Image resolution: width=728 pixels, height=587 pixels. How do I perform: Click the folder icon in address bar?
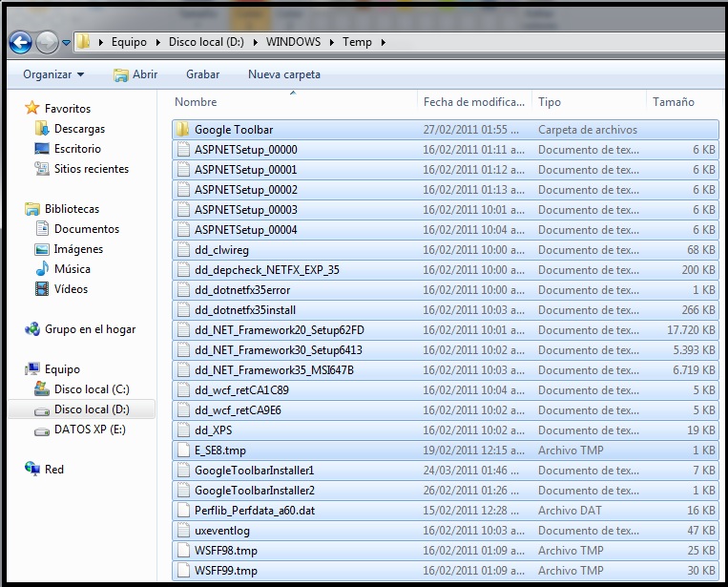click(x=84, y=41)
